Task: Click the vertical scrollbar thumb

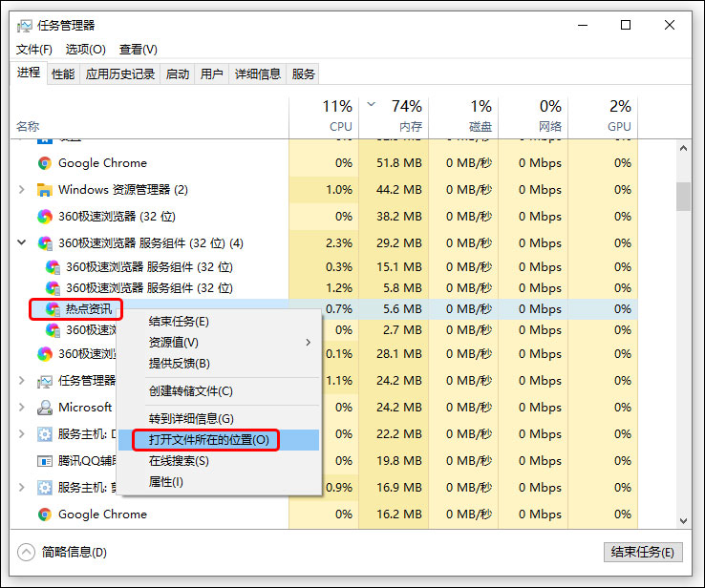Action: (683, 197)
